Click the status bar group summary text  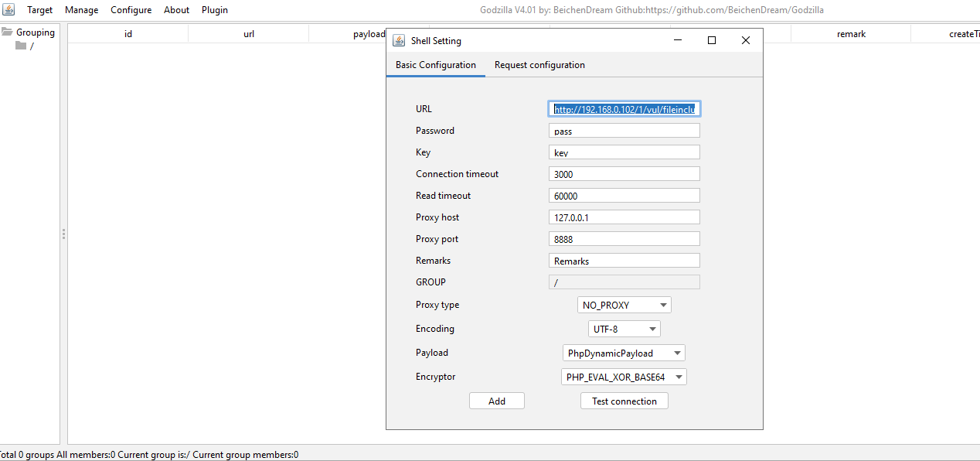(x=149, y=455)
